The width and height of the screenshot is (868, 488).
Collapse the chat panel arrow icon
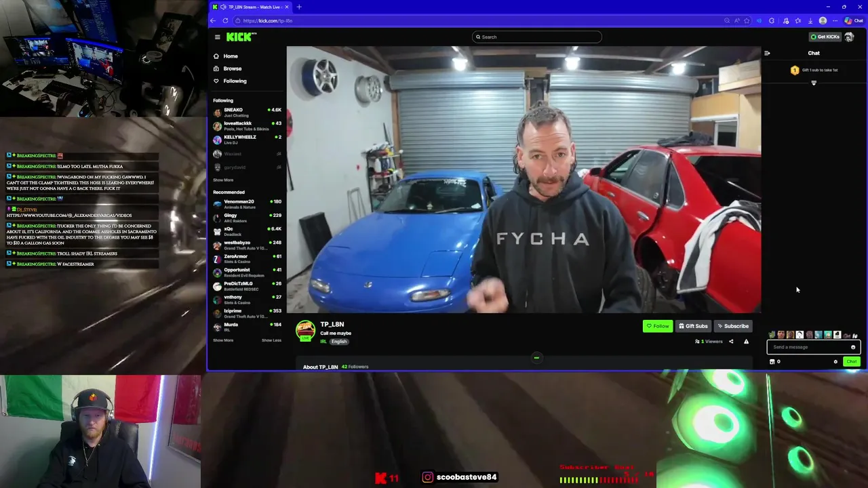click(x=767, y=53)
